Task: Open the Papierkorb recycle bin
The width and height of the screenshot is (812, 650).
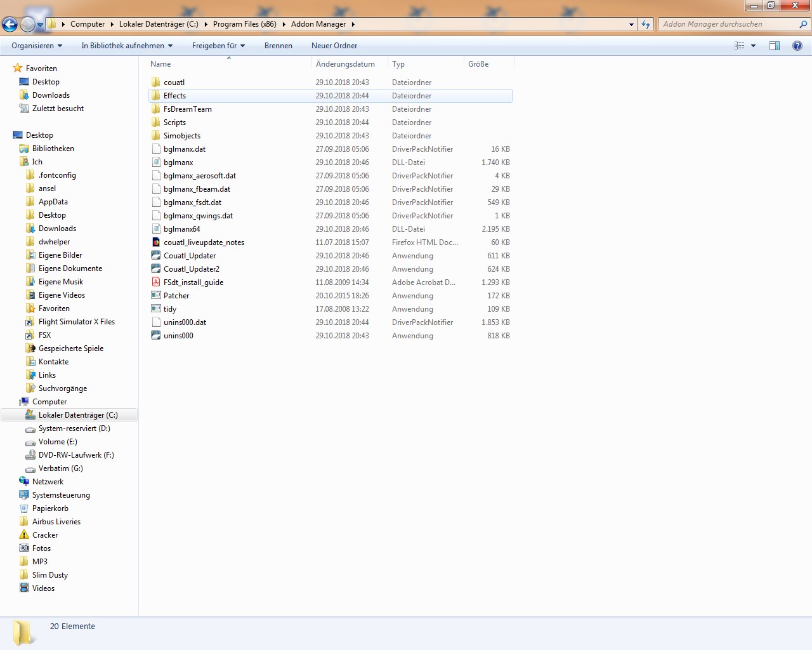Action: click(x=50, y=508)
